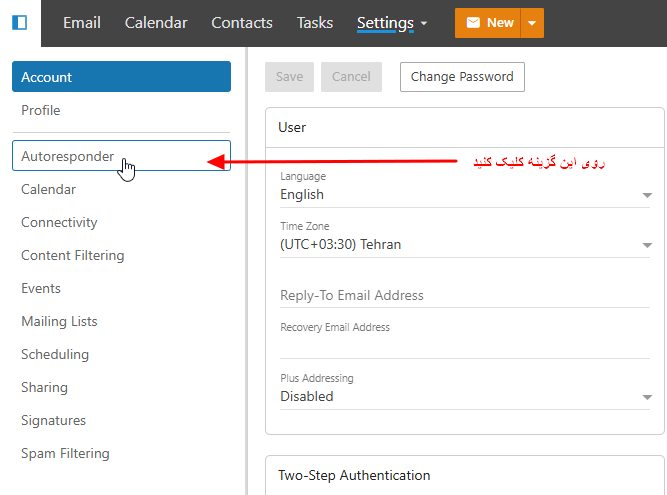Focus the Reply-To Email Address field

coord(465,296)
